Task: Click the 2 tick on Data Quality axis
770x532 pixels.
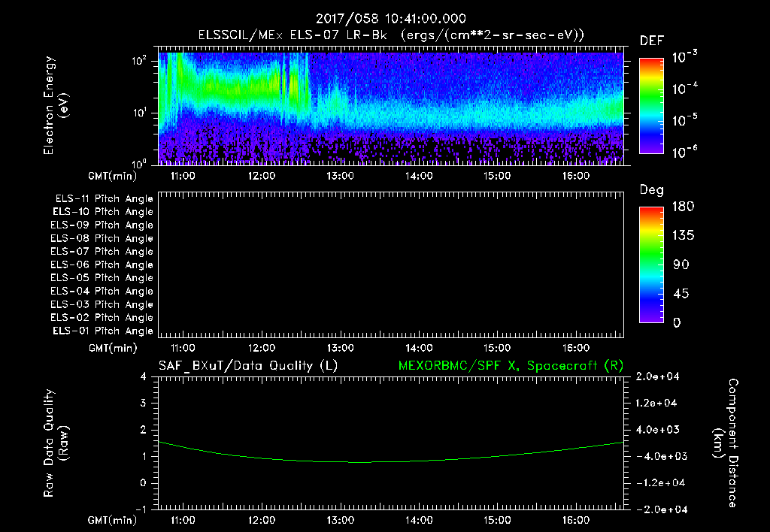Action: click(143, 430)
